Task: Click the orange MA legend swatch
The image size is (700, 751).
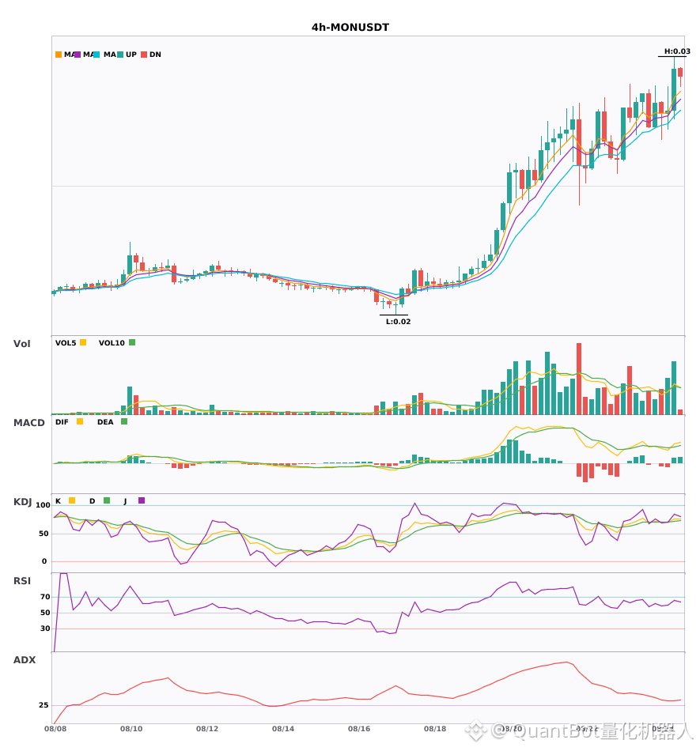Action: point(59,55)
